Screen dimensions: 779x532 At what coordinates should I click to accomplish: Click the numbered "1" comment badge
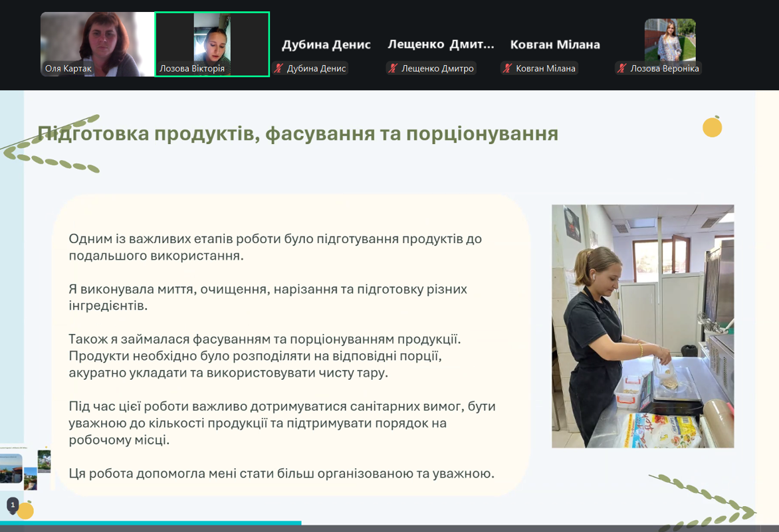coord(13,505)
